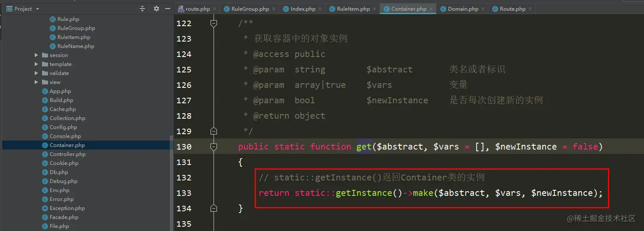Expand the view folder
Viewport: 644px width, 231px height.
tap(36, 82)
